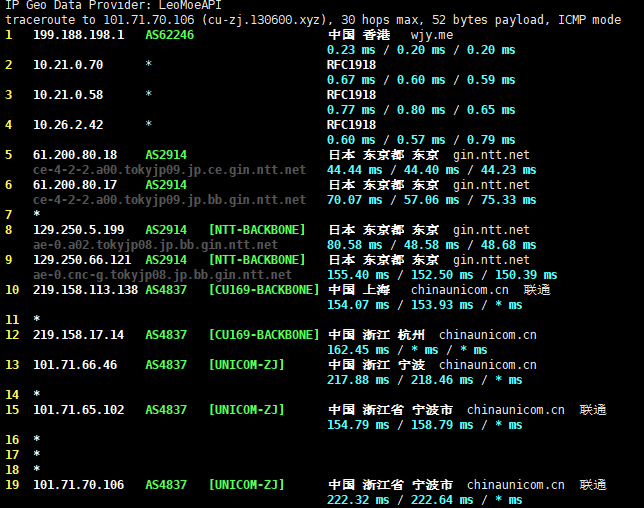Click the latency value 155.40 ms
This screenshot has width=644, height=508.
pos(358,275)
